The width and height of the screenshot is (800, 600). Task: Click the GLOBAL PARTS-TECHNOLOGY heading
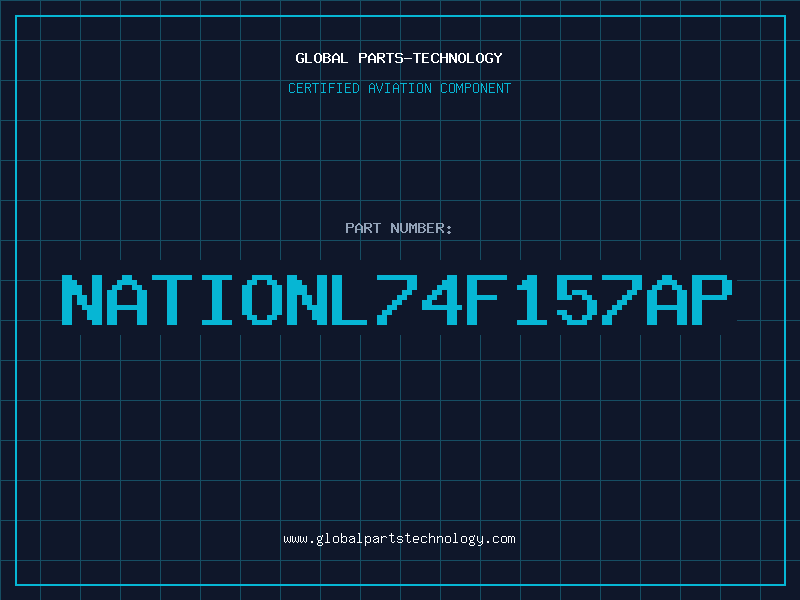tap(399, 59)
